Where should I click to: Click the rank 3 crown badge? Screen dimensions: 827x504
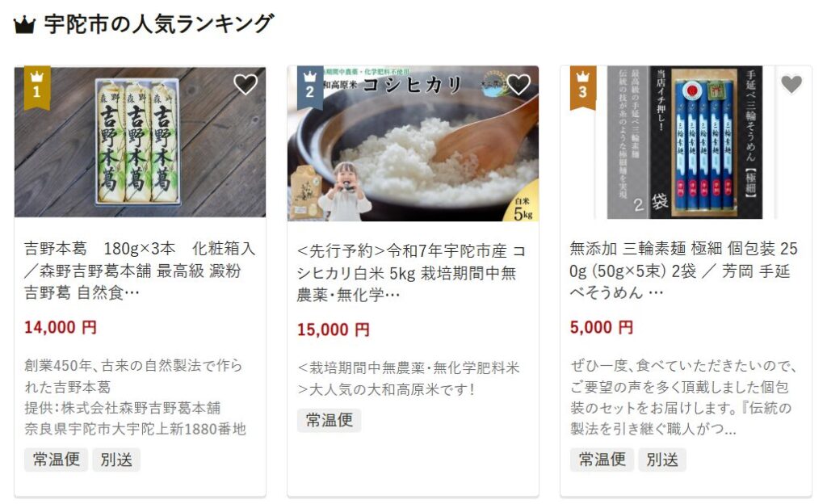pos(583,87)
